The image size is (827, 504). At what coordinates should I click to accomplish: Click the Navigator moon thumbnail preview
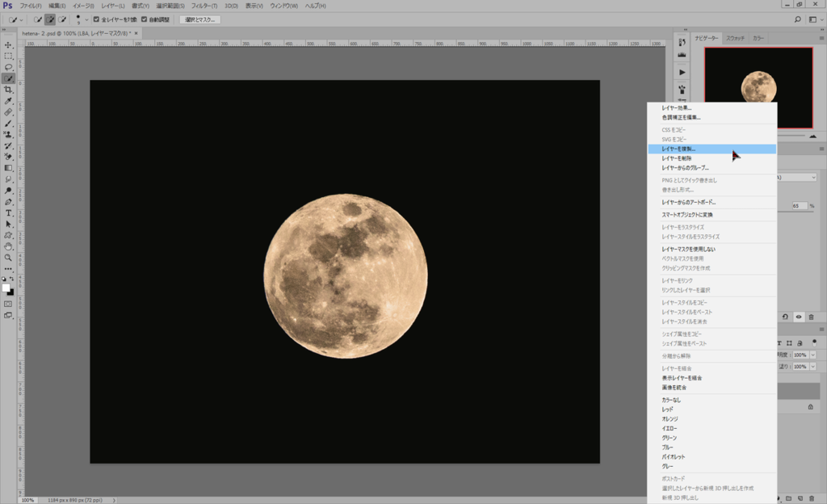pos(758,87)
